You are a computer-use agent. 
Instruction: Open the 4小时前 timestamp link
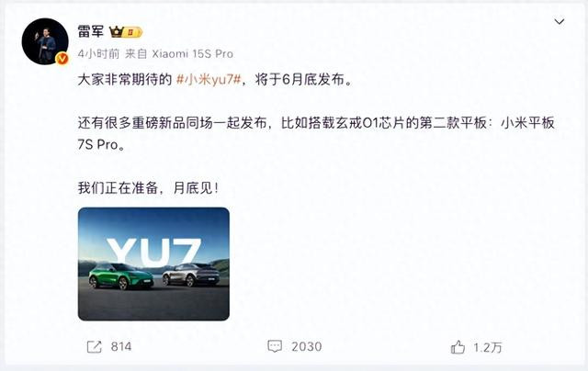pyautogui.click(x=98, y=54)
